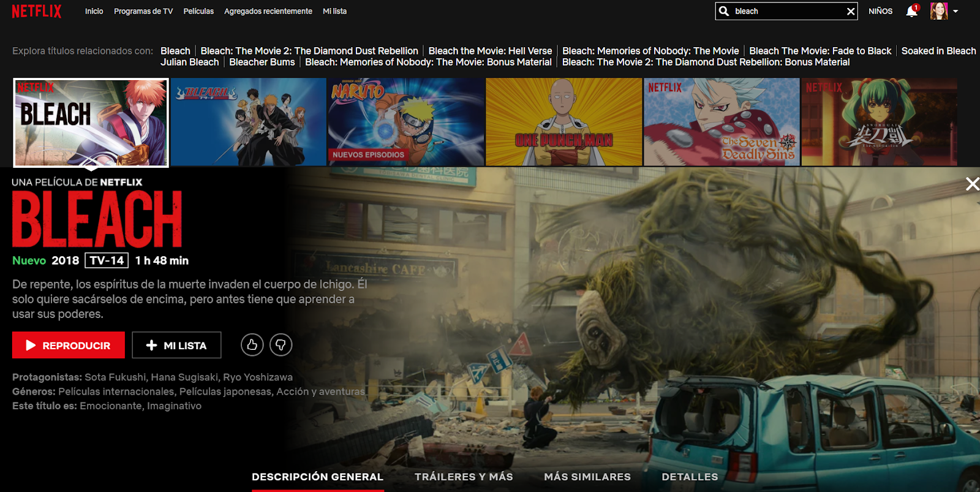
Task: Open Programas de TV menu
Action: tap(143, 11)
